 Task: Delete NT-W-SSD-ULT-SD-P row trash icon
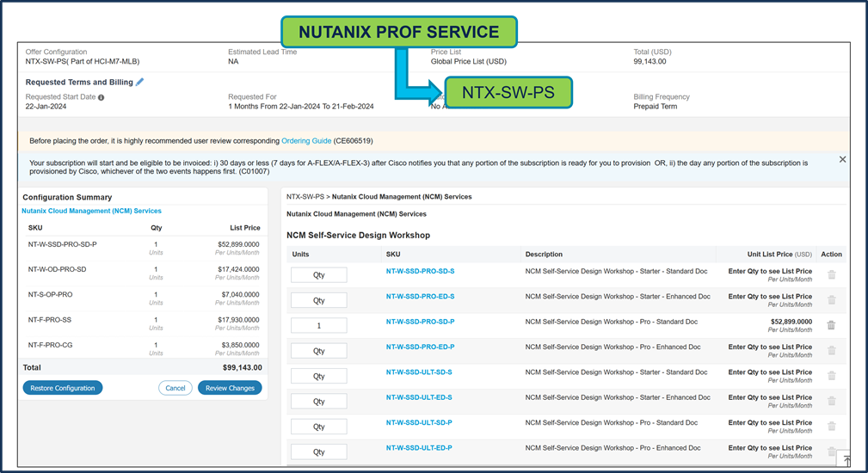[832, 426]
